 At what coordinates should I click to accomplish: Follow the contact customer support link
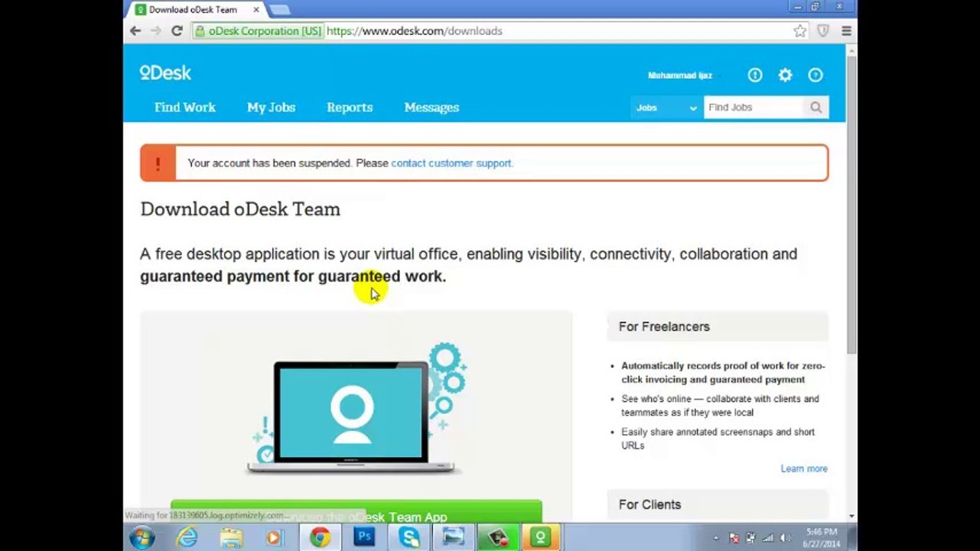(451, 163)
